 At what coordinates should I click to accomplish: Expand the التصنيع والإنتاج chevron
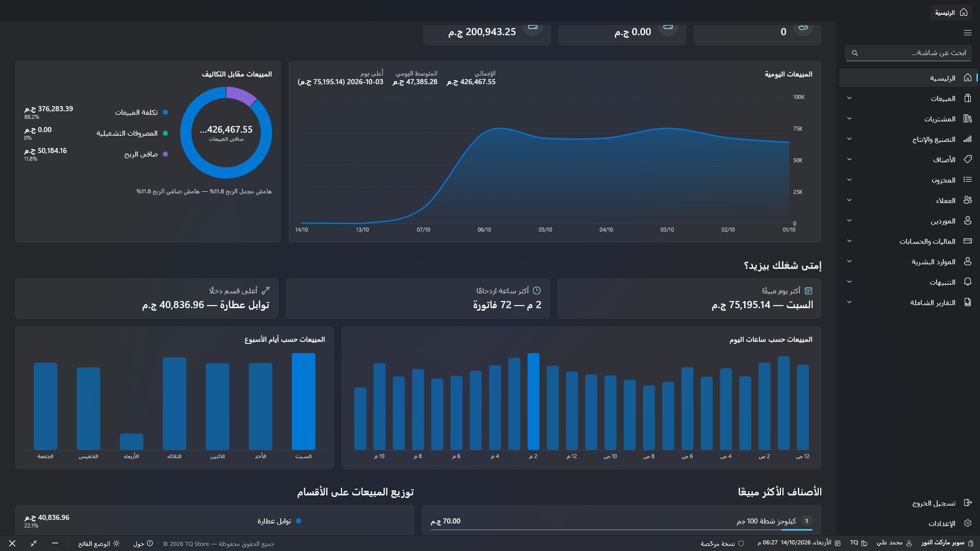pos(849,139)
